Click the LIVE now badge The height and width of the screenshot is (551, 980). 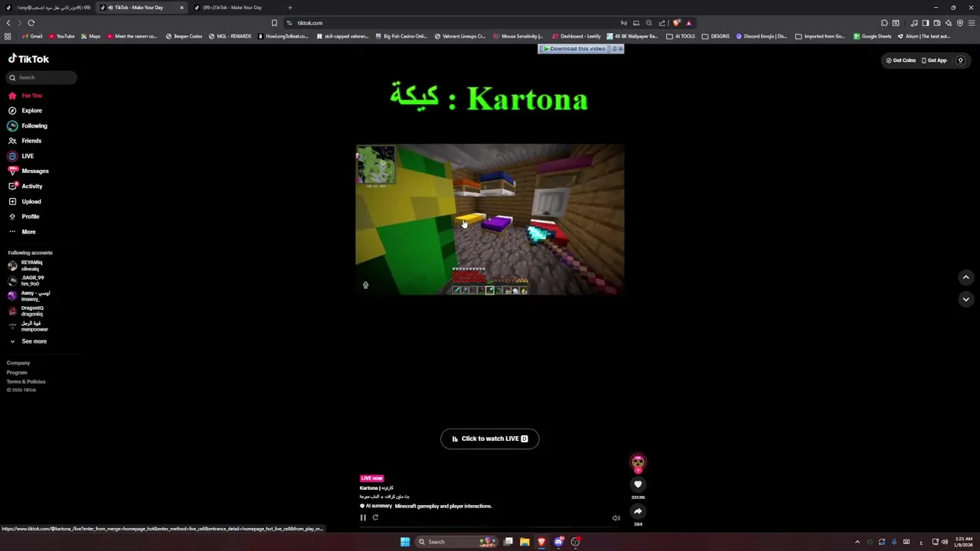coord(371,478)
